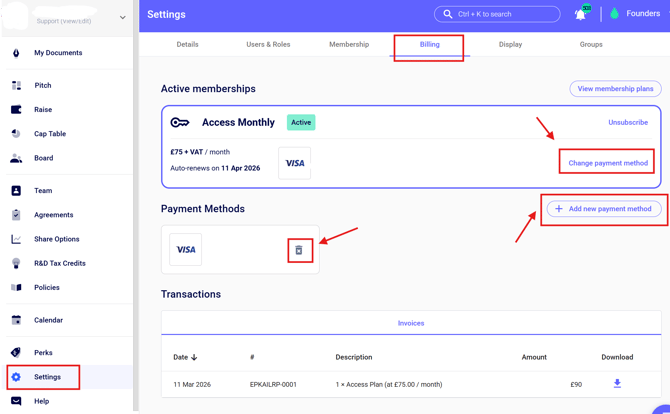Click the Policies book icon

point(16,288)
